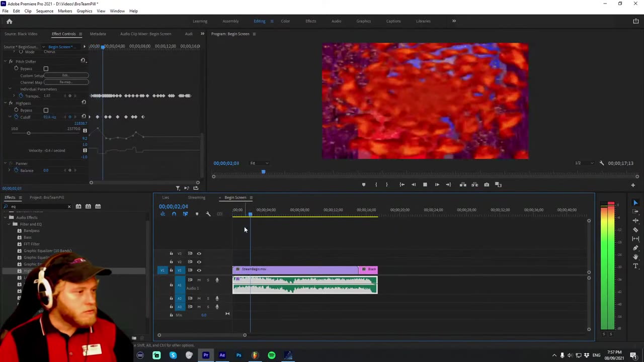This screenshot has width=644, height=362.
Task: Collapse the Highpass effect
Action: coord(5,103)
